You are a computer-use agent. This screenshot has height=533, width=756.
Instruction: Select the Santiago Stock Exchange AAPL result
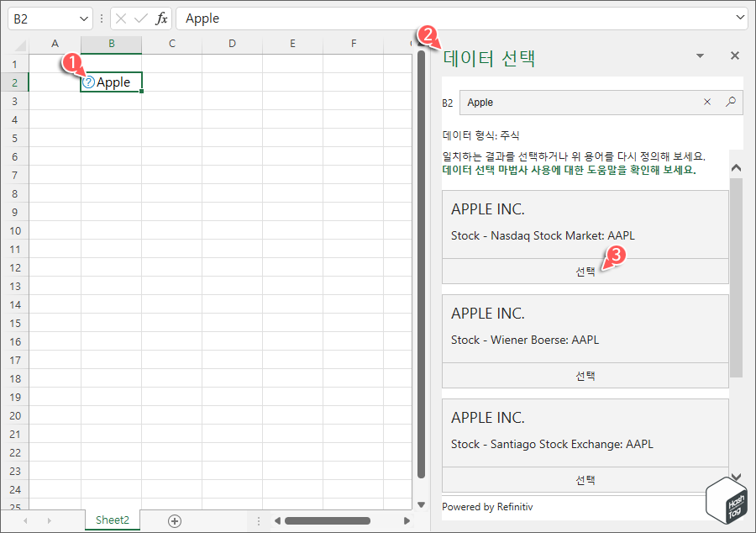tap(585, 479)
